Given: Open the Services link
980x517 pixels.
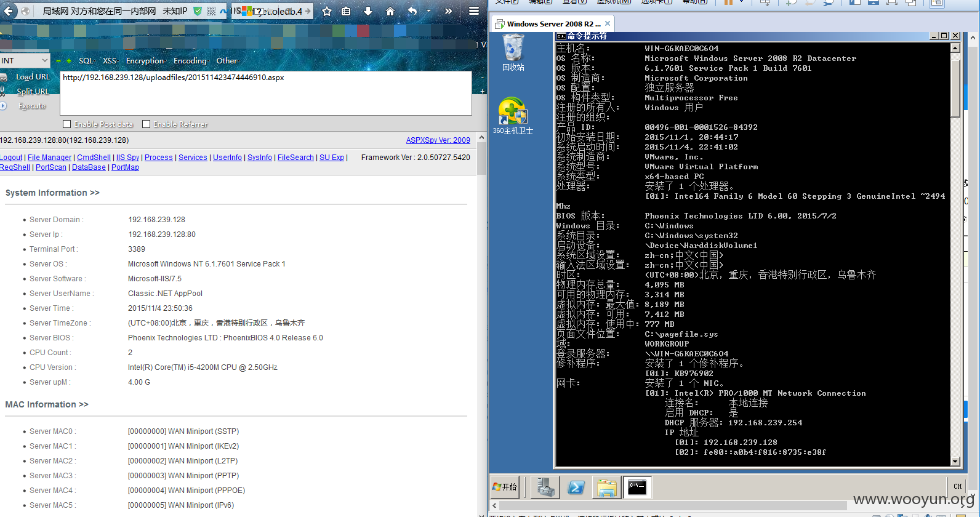Looking at the screenshot, I should pyautogui.click(x=193, y=158).
